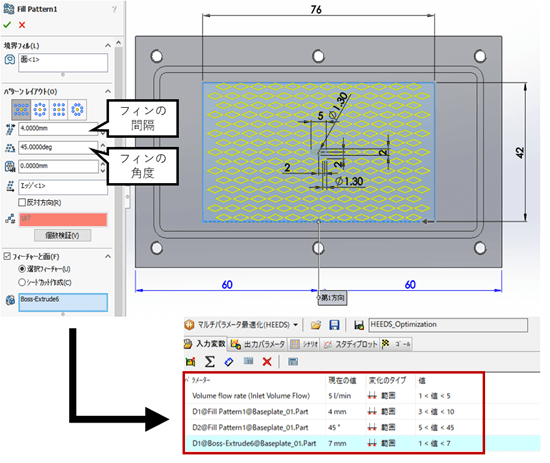Confirm Fill Pattern1 with the green checkmark
This screenshot has height=463, width=550.
tap(7, 25)
